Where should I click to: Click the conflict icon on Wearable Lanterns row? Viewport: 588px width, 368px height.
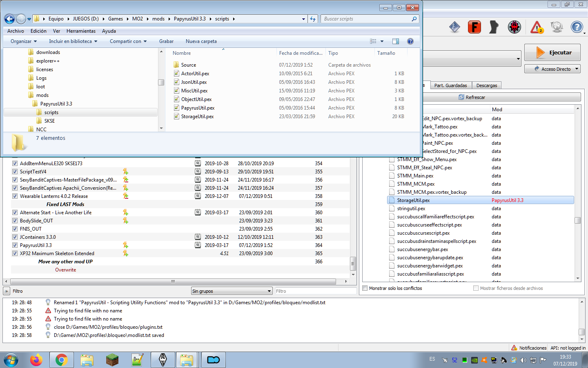pyautogui.click(x=125, y=196)
